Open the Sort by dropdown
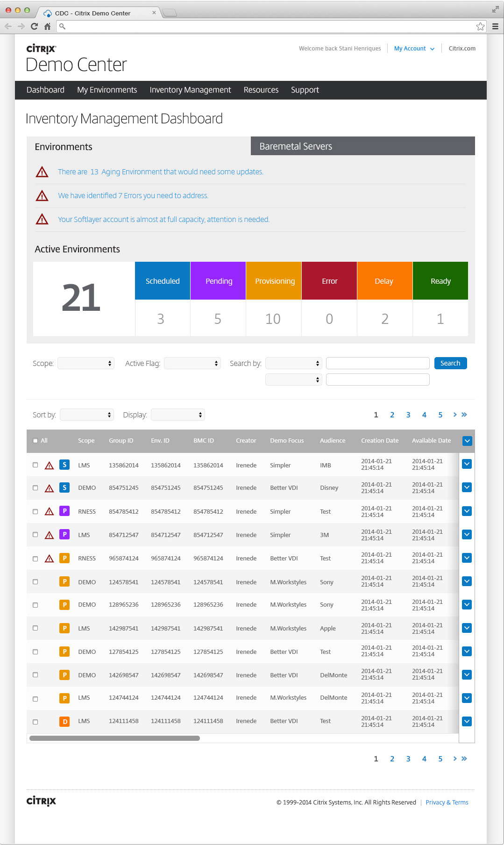 pos(87,415)
